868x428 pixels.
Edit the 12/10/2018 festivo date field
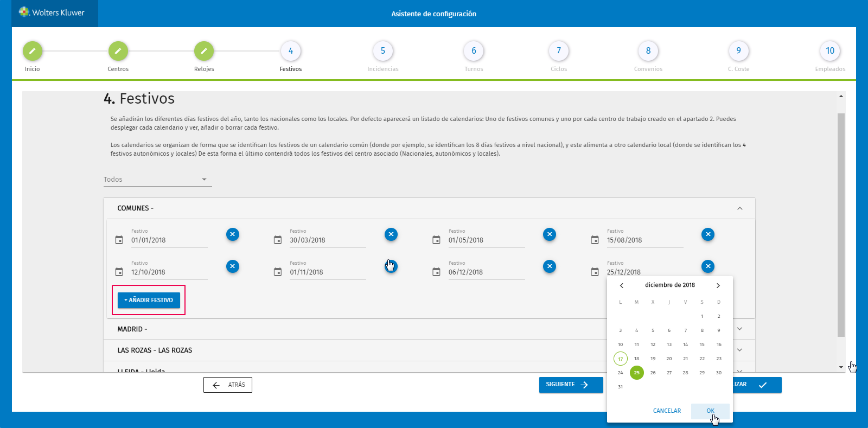pyautogui.click(x=169, y=272)
